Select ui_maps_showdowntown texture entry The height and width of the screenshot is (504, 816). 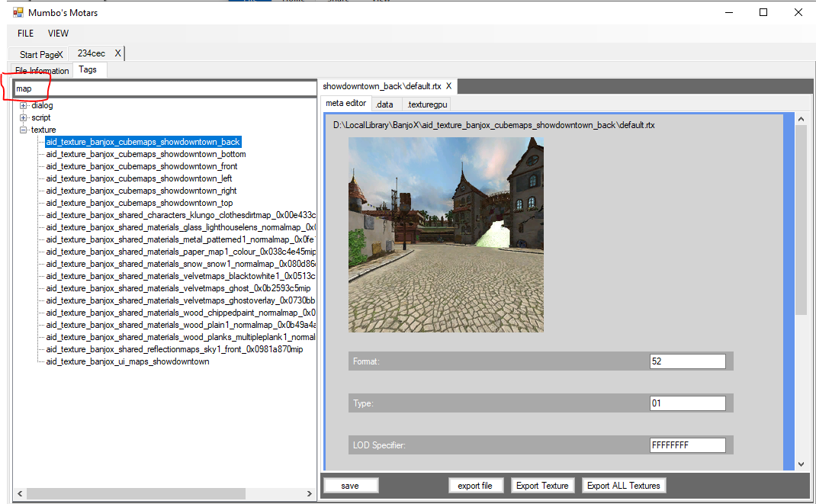pyautogui.click(x=127, y=361)
